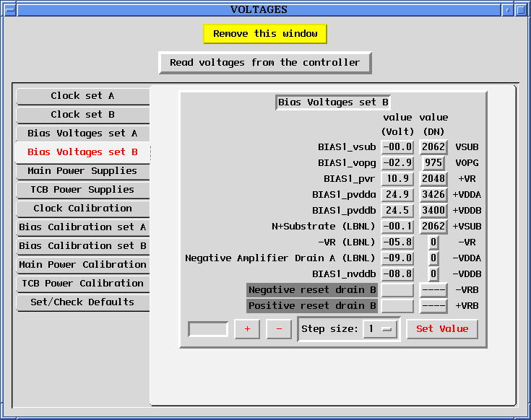Select BIAS1_vsub volt value -00.0
This screenshot has height=420, width=531.
point(397,147)
